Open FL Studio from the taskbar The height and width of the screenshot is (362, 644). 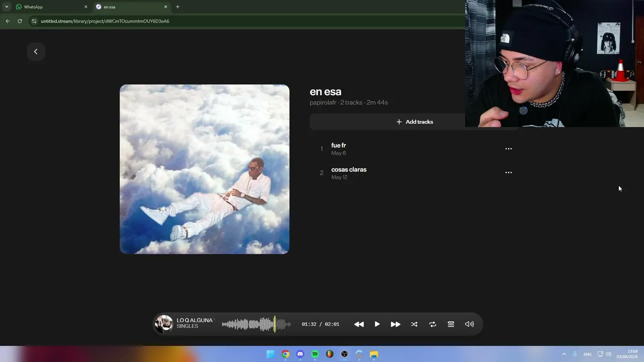pyautogui.click(x=330, y=354)
